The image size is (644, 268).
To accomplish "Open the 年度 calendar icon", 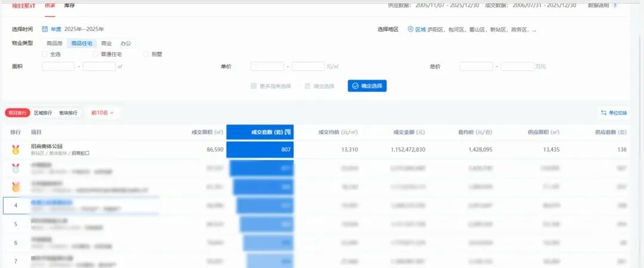I will coord(45,29).
